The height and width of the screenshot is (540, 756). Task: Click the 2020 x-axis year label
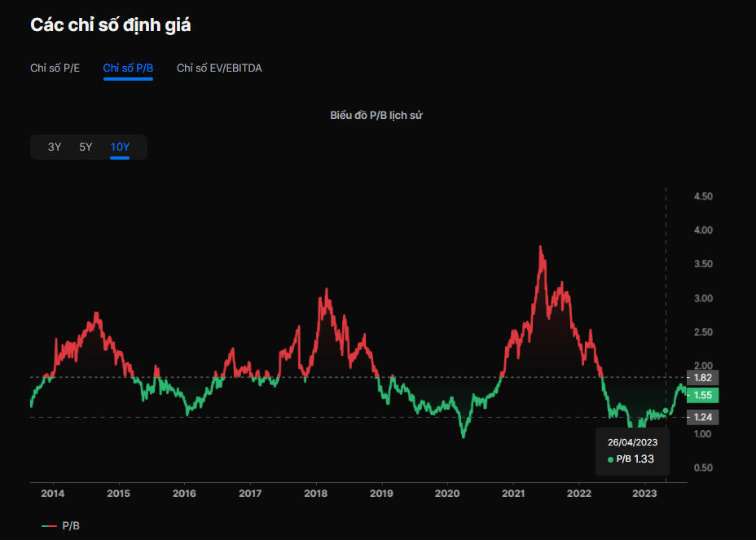[447, 494]
